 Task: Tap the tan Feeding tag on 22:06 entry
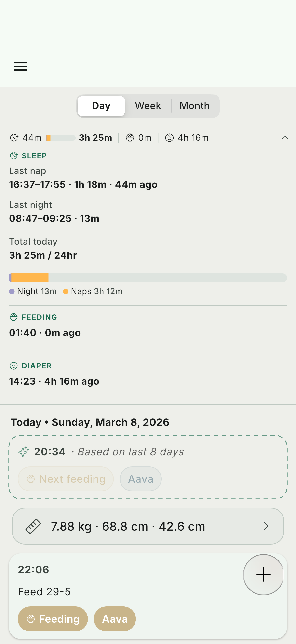pos(53,619)
